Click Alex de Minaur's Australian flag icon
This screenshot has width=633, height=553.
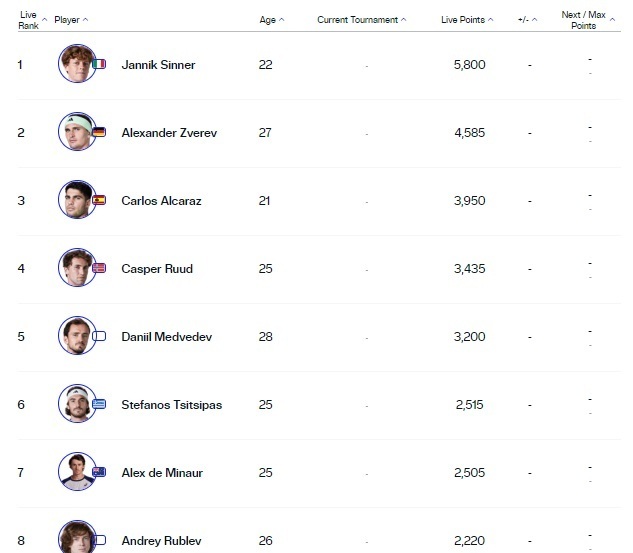(98, 473)
